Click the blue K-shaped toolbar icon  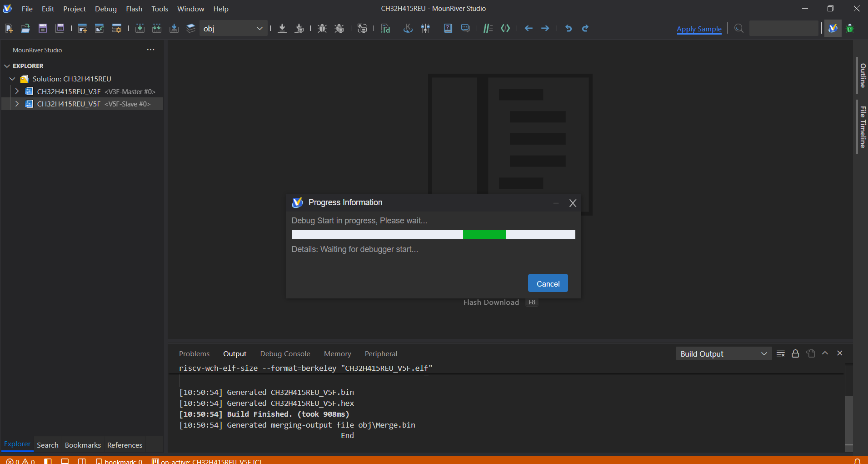pyautogui.click(x=408, y=28)
